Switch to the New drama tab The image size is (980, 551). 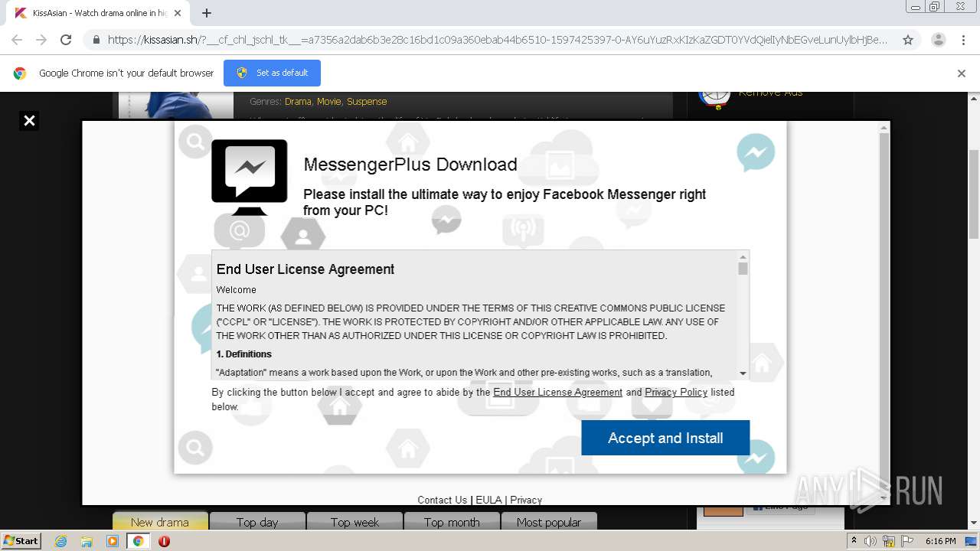coord(160,522)
